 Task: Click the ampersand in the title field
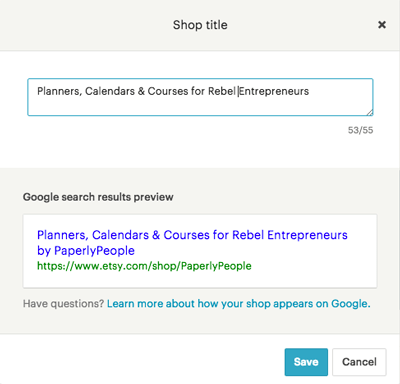141,91
